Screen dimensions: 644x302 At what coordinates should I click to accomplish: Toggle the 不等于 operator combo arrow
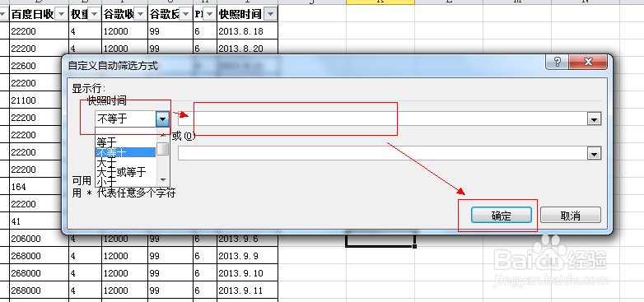point(162,119)
